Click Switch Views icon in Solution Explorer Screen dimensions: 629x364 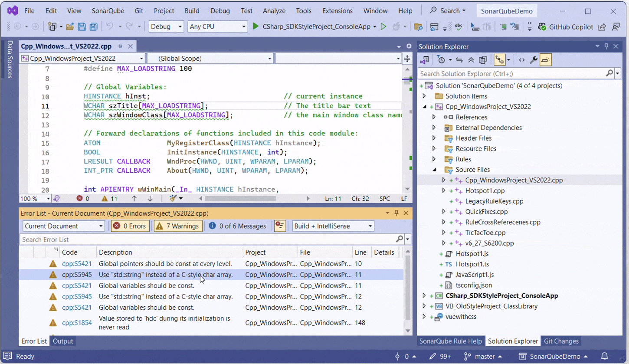coord(425,60)
